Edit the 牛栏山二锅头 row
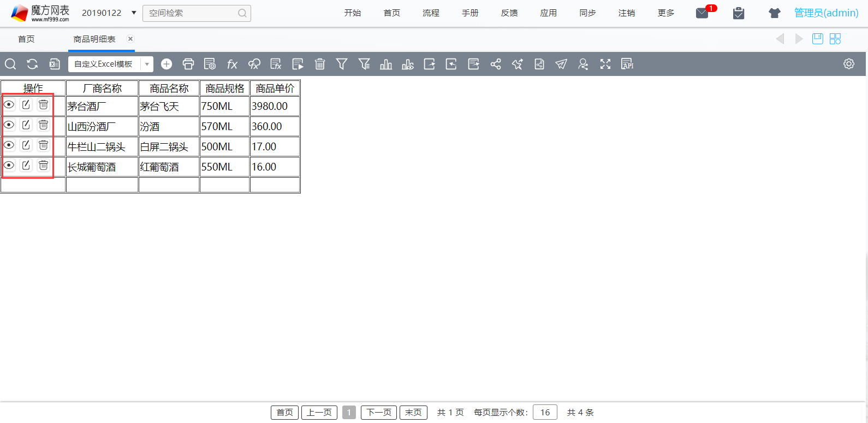Screen dimensions: 868x423 click(26, 145)
